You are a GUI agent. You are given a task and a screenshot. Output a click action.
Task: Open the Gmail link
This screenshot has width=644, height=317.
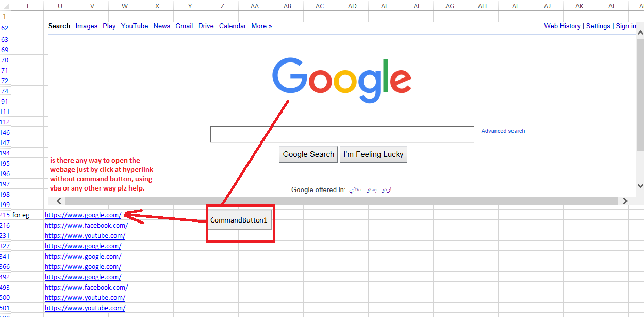184,26
